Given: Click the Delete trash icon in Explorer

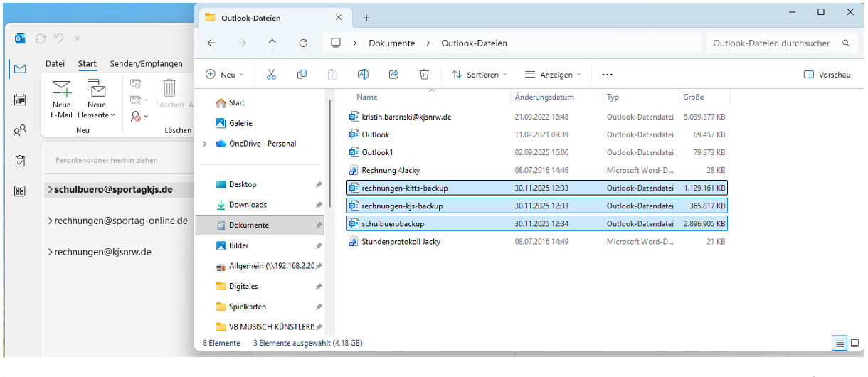Looking at the screenshot, I should coord(424,74).
